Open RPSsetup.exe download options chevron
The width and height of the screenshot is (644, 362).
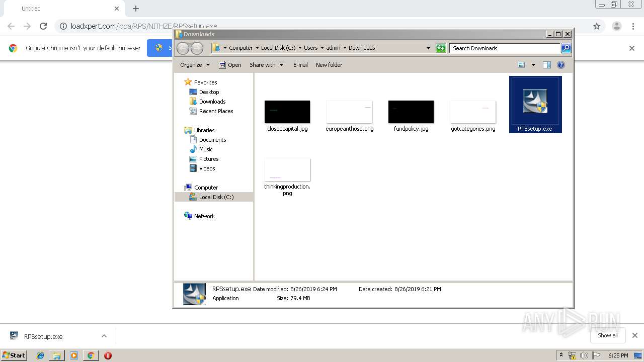tap(104, 336)
